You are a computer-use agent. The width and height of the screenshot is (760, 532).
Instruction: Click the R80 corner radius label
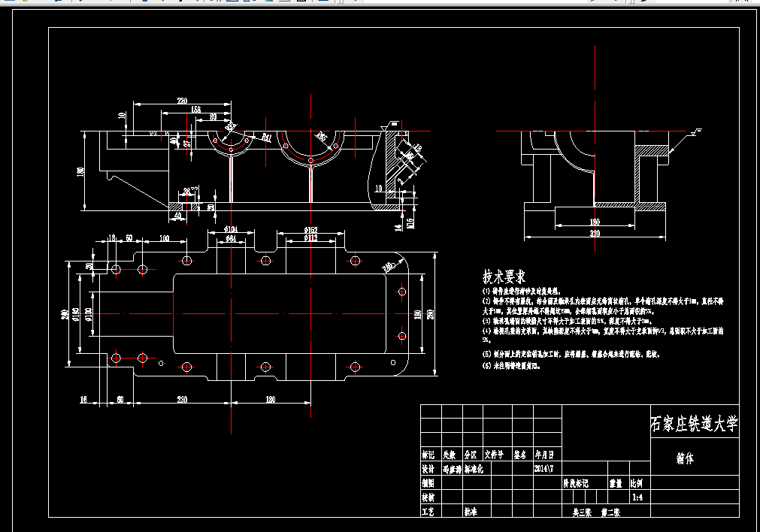tap(389, 267)
